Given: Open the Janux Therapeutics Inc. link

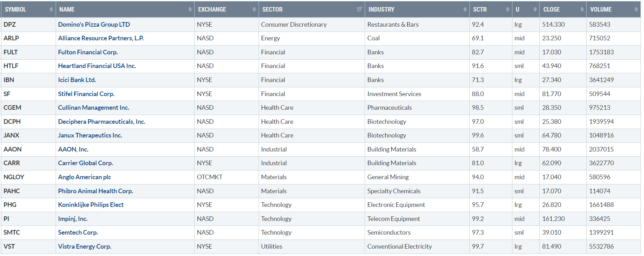Looking at the screenshot, I should (x=90, y=135).
